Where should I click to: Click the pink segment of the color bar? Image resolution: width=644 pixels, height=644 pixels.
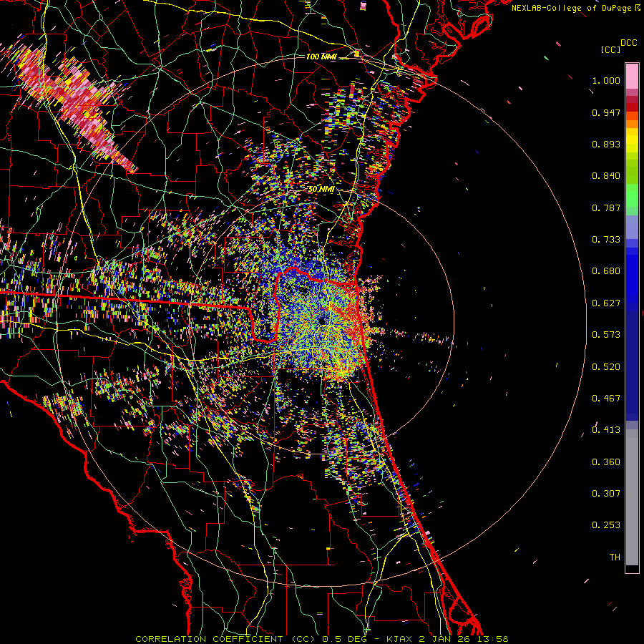[x=632, y=77]
